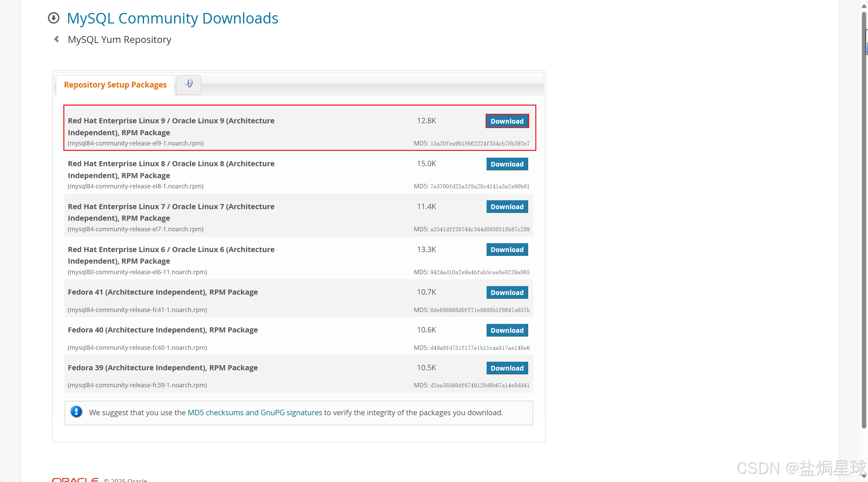
Task: Download the Red Hat Enterprise Linux 7 package
Action: [x=507, y=207]
